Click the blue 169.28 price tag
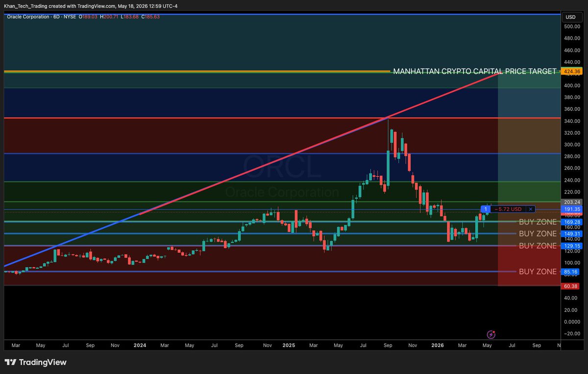Image resolution: width=588 pixels, height=374 pixels. [x=572, y=222]
